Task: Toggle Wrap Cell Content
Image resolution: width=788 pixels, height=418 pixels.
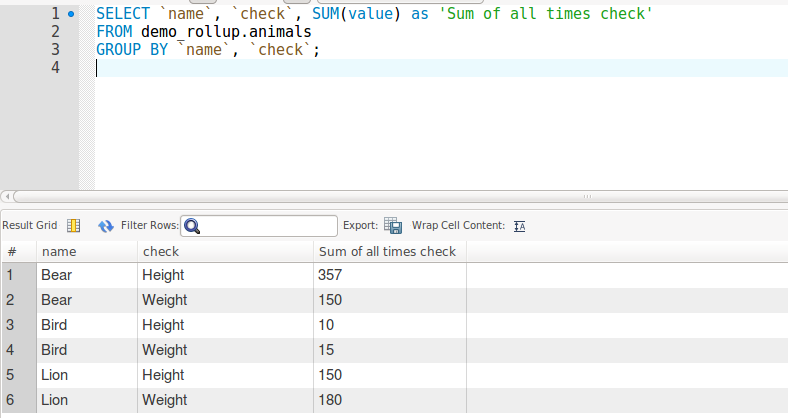Action: tap(519, 226)
